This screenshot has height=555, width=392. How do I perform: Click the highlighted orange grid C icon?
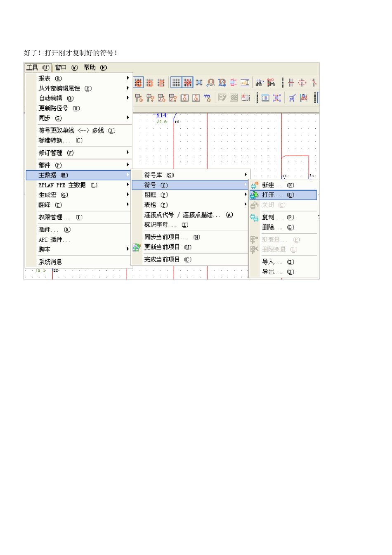pyautogui.click(x=138, y=83)
